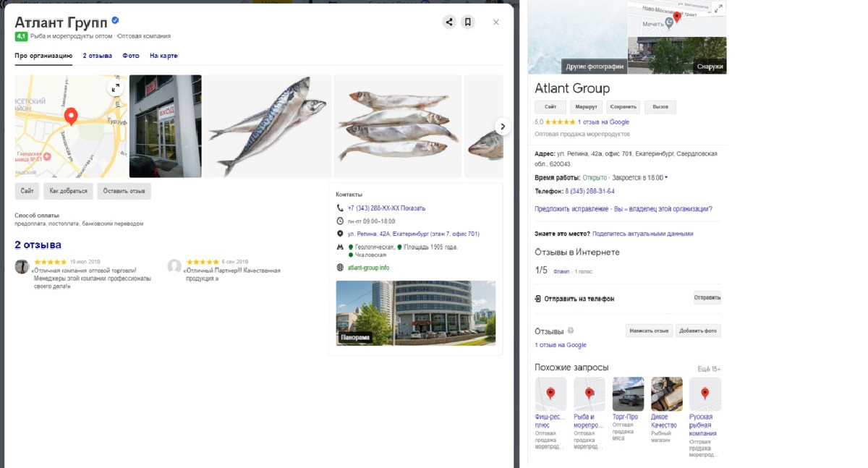Open the Рыба и морепро… similar place
The image size is (868, 468).
(589, 413)
